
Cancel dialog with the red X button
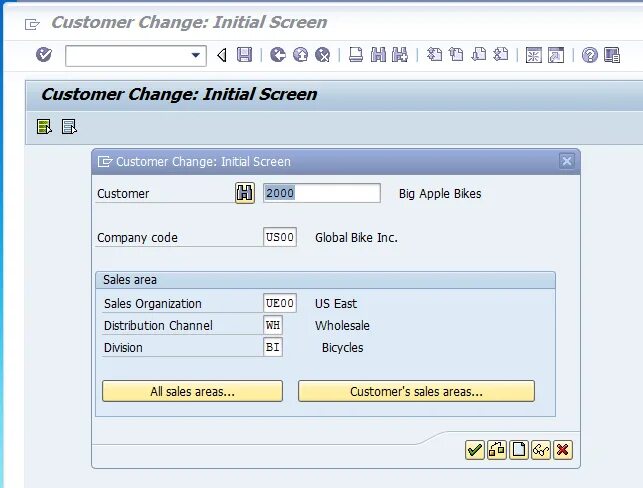(x=563, y=450)
